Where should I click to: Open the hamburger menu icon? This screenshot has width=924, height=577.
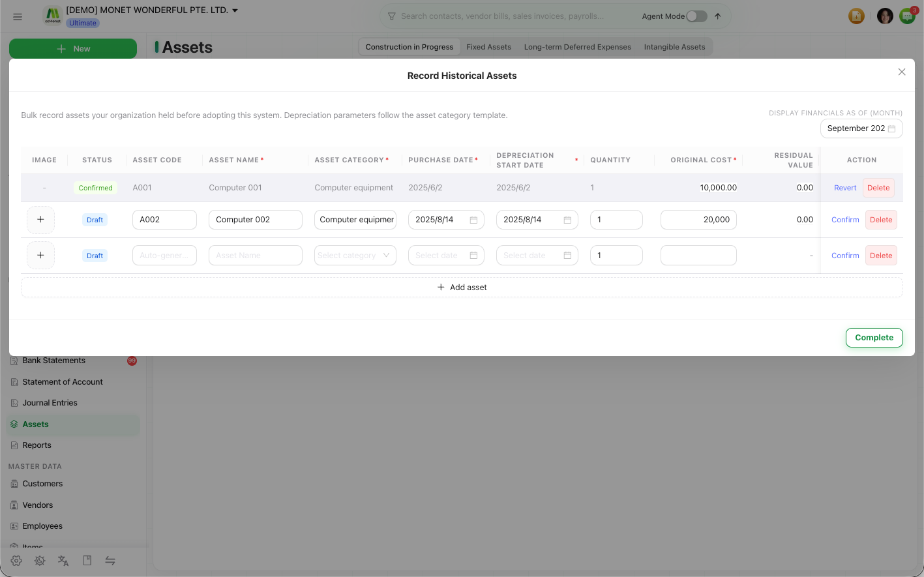(18, 17)
